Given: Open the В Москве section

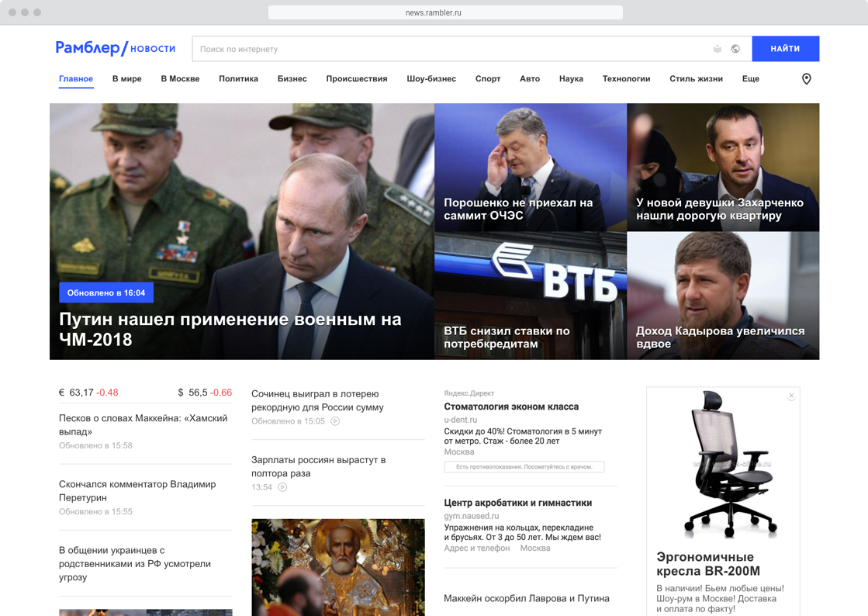Looking at the screenshot, I should pos(180,78).
